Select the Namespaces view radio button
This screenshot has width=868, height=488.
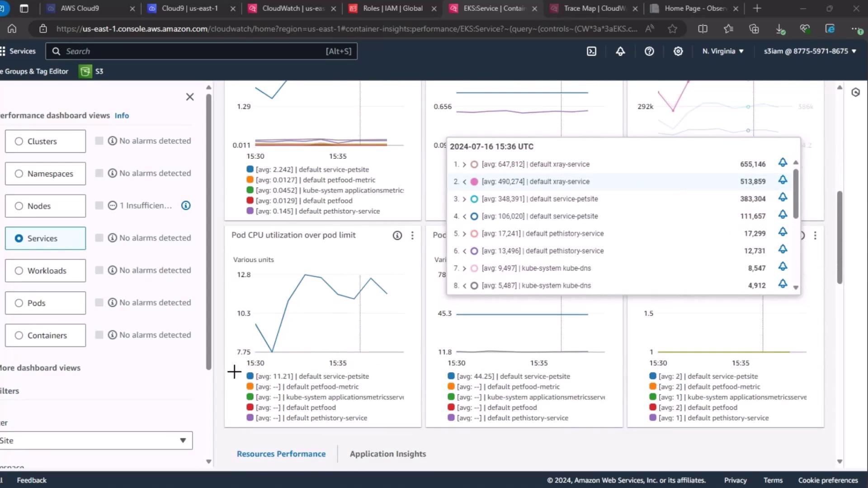point(19,174)
